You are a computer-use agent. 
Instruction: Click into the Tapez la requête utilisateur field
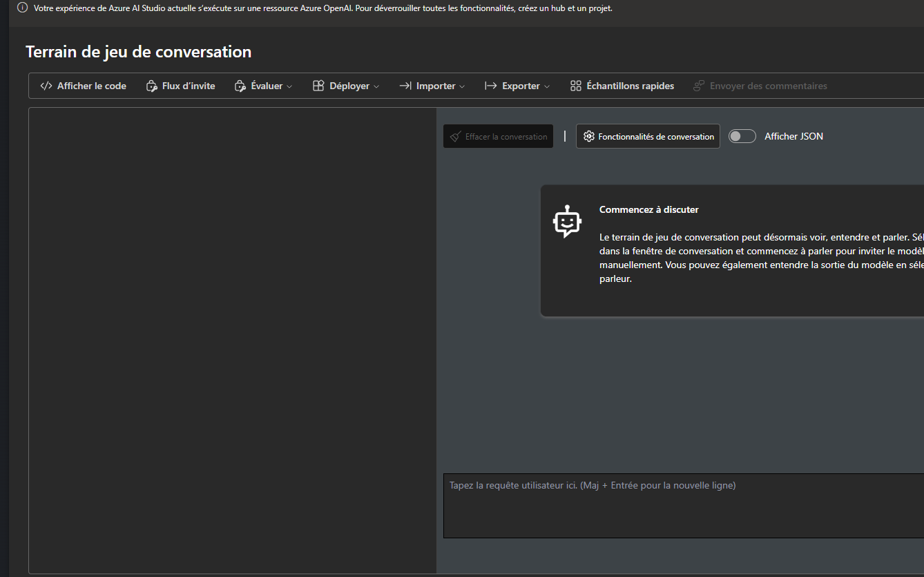pos(684,505)
